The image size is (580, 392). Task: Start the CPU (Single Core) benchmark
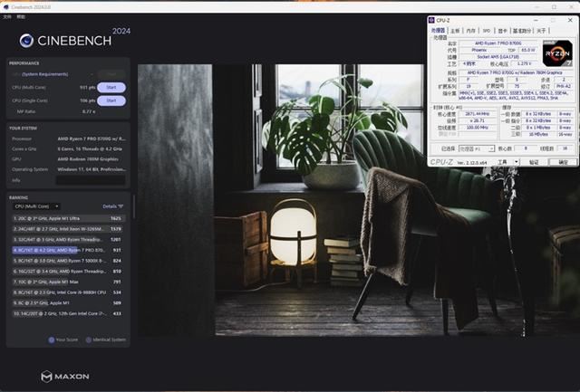pos(111,100)
